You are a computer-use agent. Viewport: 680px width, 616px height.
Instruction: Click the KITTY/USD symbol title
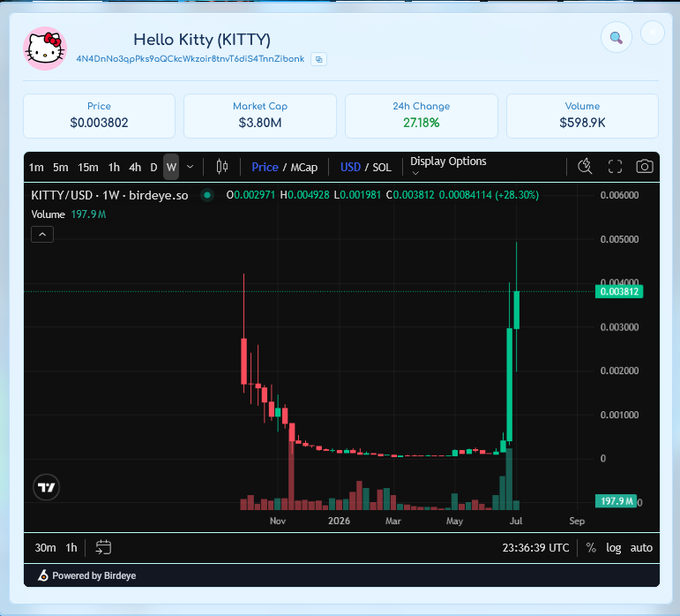click(110, 195)
